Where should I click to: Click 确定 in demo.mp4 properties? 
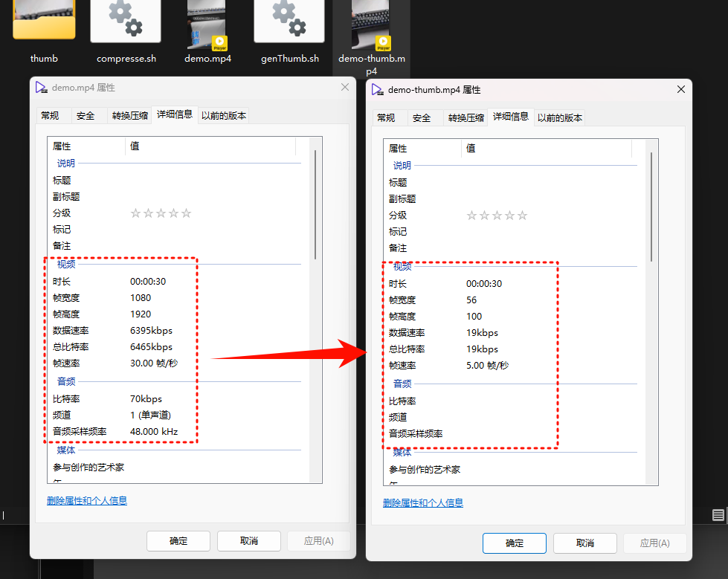tap(178, 541)
